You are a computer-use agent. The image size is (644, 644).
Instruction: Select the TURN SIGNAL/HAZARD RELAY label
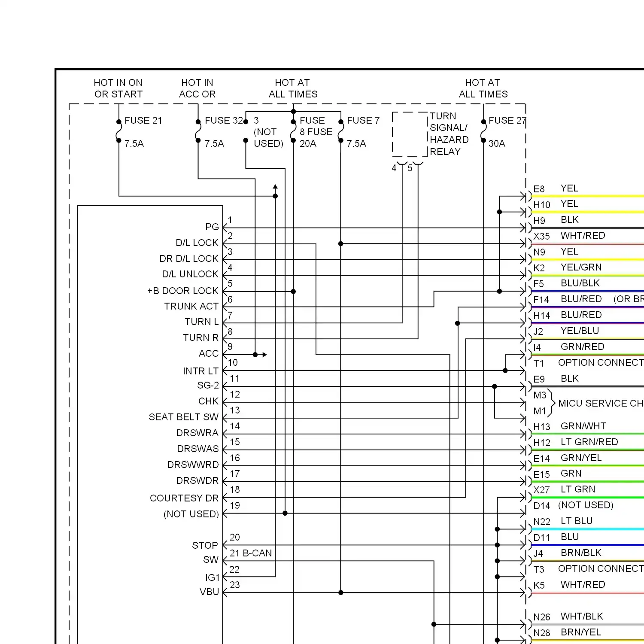[x=449, y=134]
